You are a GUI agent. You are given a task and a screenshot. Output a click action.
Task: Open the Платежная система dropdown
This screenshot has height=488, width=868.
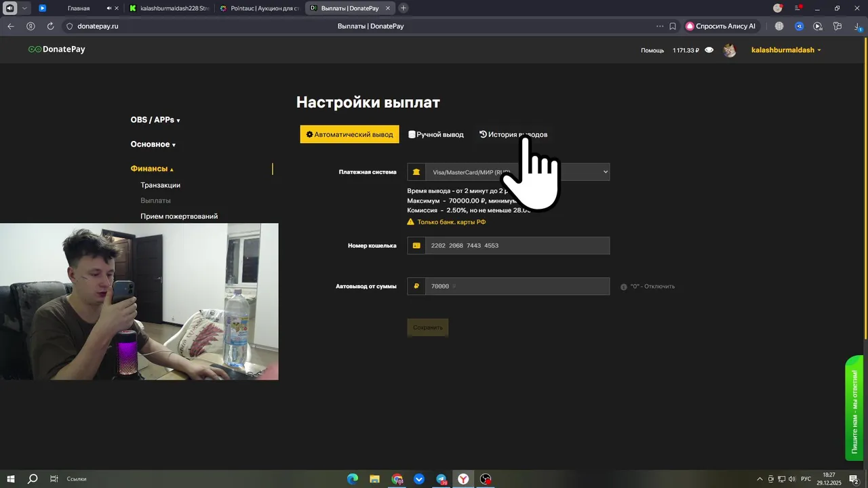point(517,172)
